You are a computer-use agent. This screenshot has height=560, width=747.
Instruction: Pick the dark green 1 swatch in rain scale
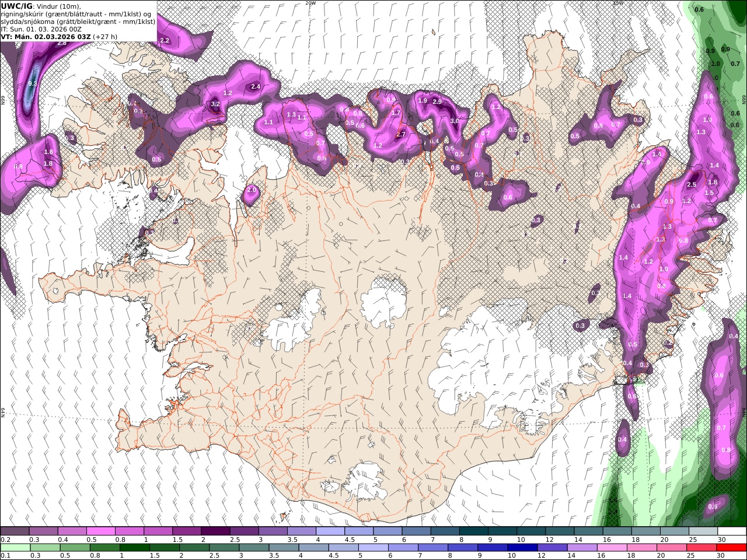(x=134, y=548)
